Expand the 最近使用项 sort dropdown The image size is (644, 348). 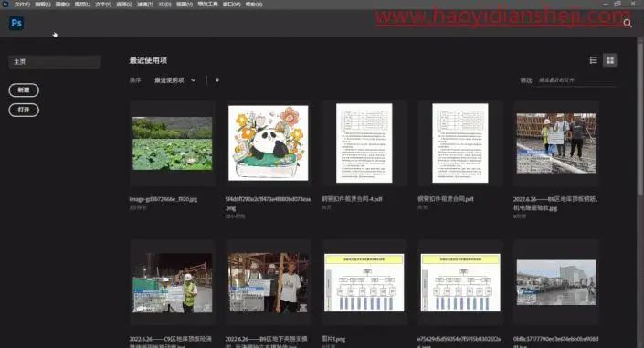(x=175, y=80)
